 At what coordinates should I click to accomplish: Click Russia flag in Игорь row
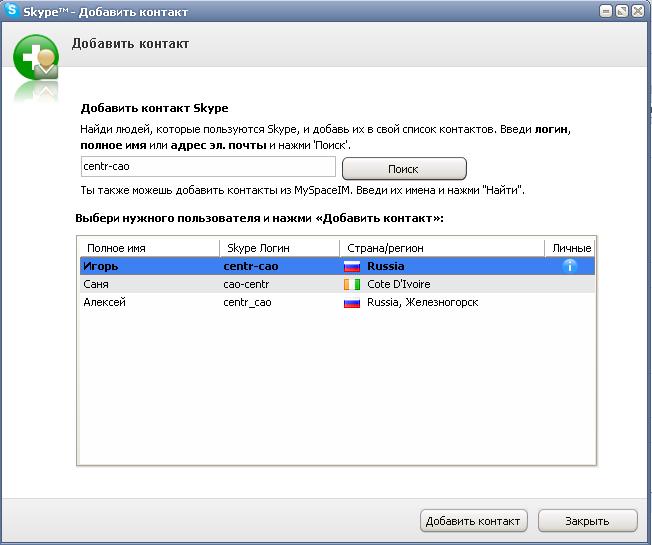point(352,266)
